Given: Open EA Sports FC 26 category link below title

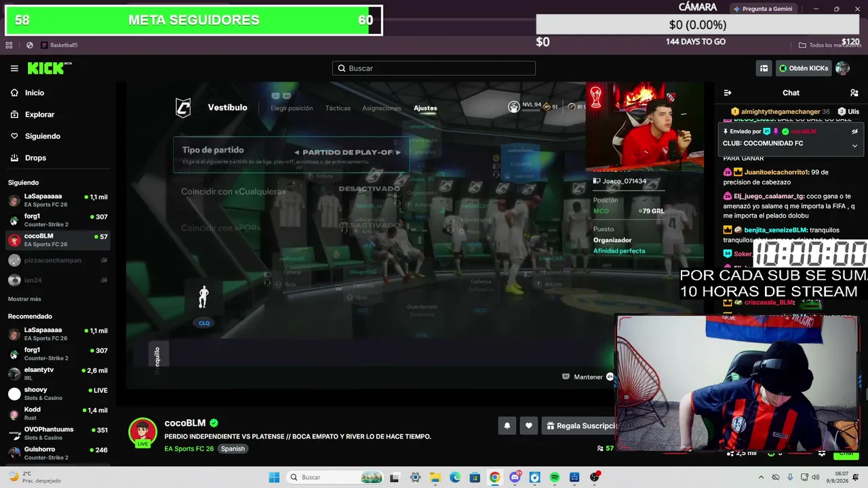Looking at the screenshot, I should tap(189, 449).
